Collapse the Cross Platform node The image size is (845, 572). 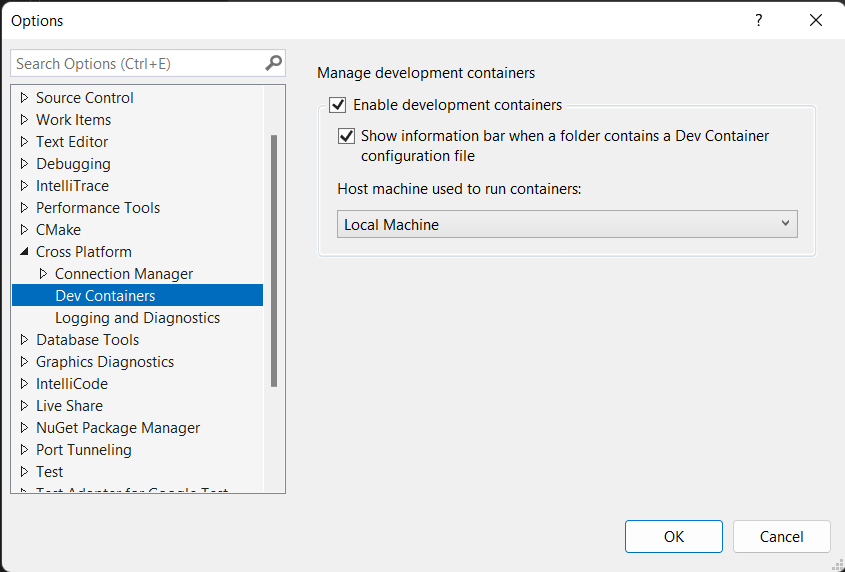(25, 252)
